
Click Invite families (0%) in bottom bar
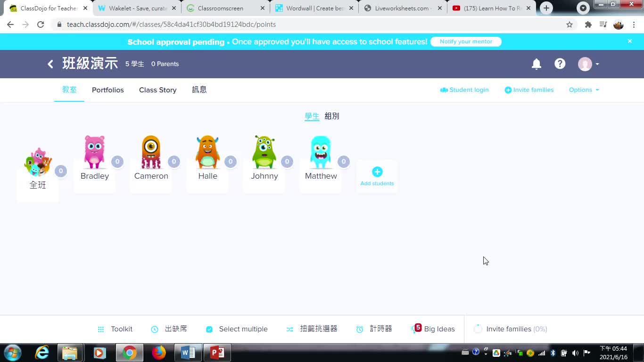point(511,329)
